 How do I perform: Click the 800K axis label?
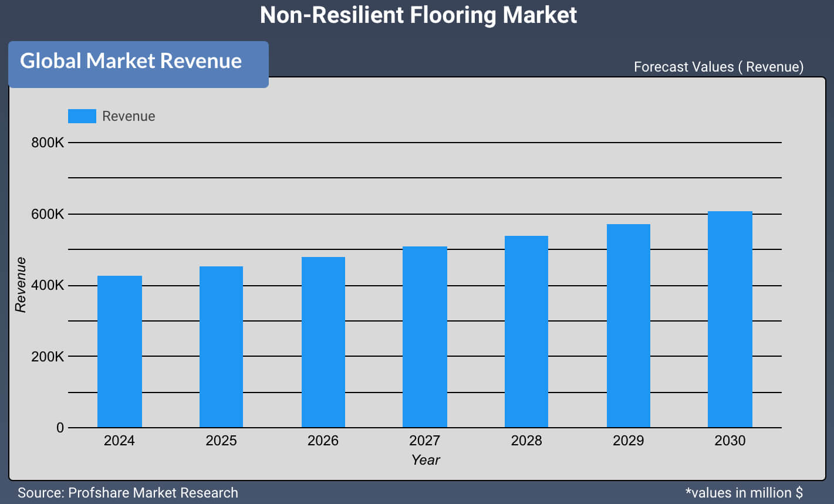pos(48,143)
